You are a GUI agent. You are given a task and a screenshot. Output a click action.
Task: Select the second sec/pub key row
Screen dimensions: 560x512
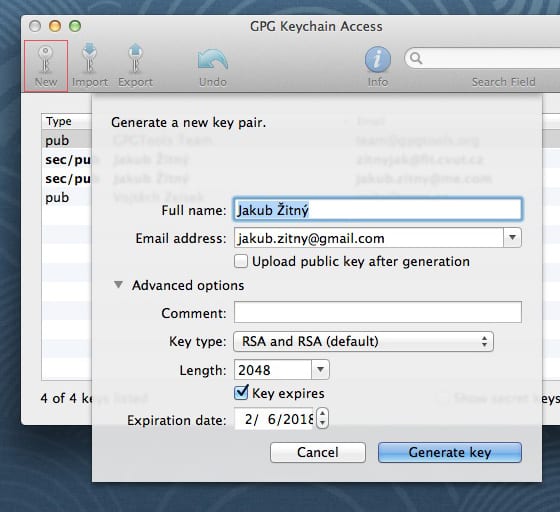click(x=67, y=179)
